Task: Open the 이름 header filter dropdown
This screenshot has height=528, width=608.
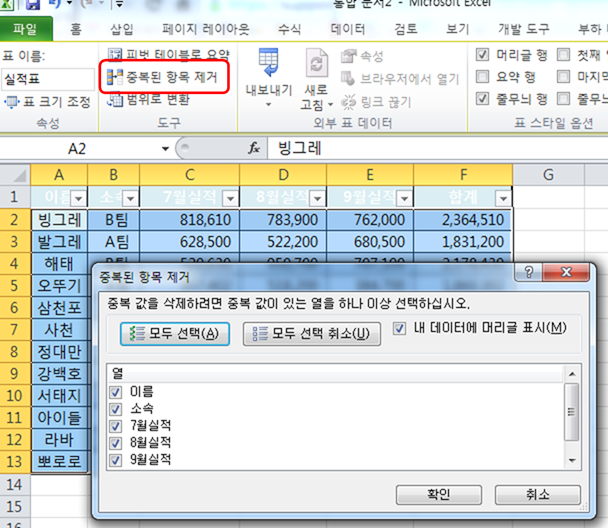Action: (79, 199)
